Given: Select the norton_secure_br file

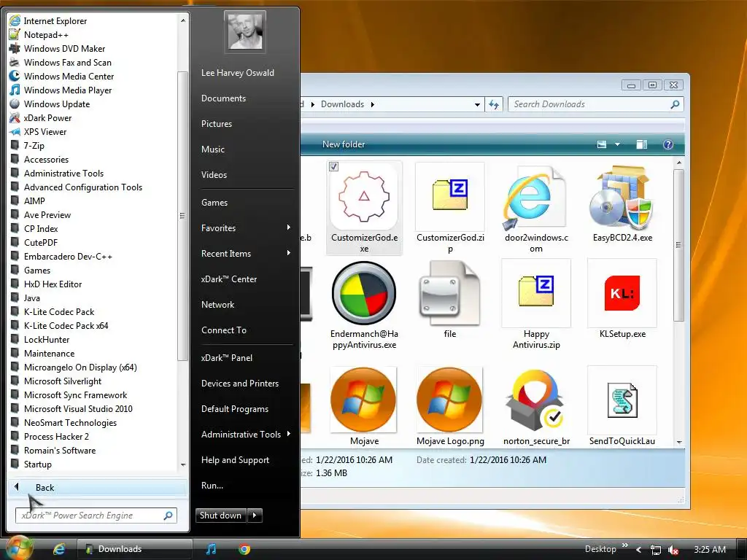Looking at the screenshot, I should [x=536, y=405].
